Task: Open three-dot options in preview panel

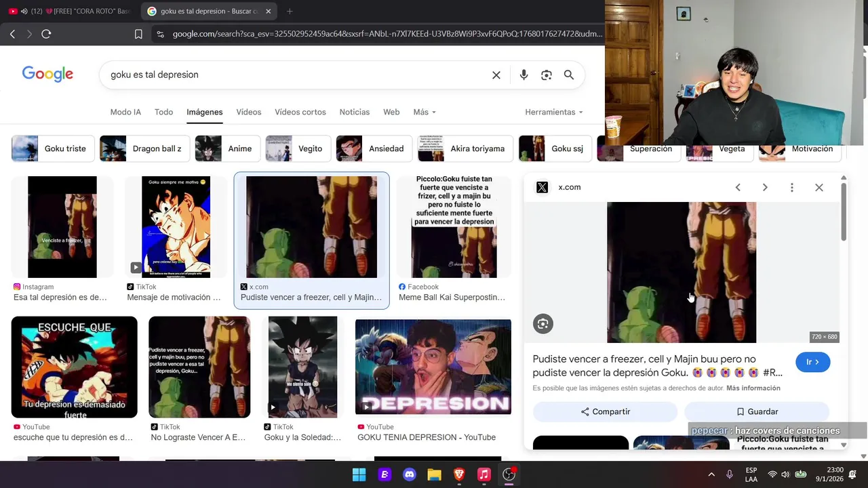Action: click(x=792, y=188)
